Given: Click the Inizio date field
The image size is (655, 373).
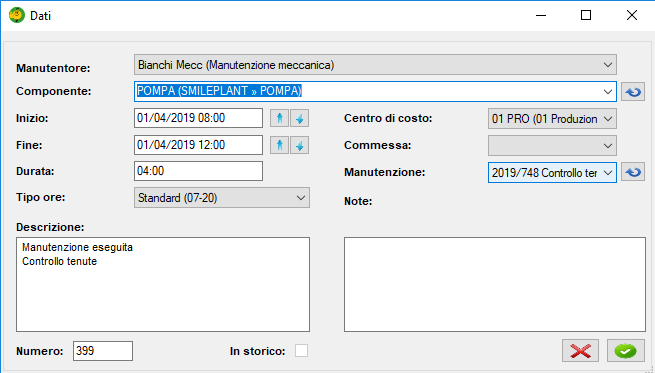Looking at the screenshot, I should tap(198, 118).
